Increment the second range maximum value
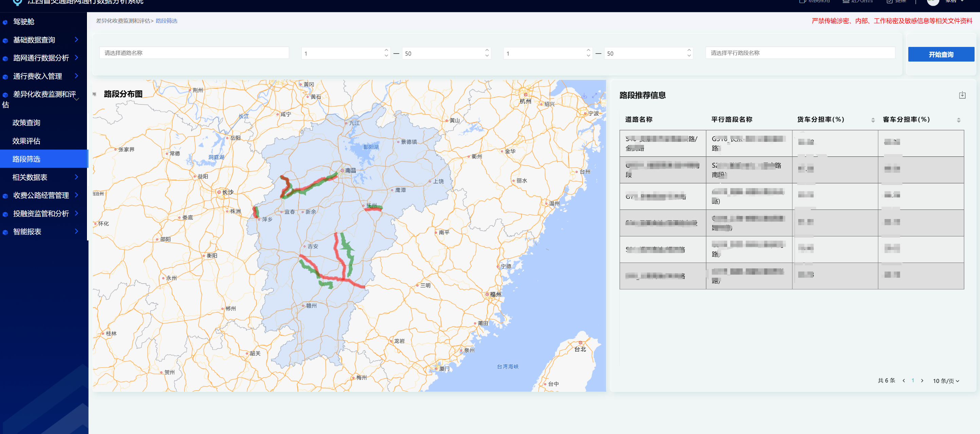 pos(689,50)
